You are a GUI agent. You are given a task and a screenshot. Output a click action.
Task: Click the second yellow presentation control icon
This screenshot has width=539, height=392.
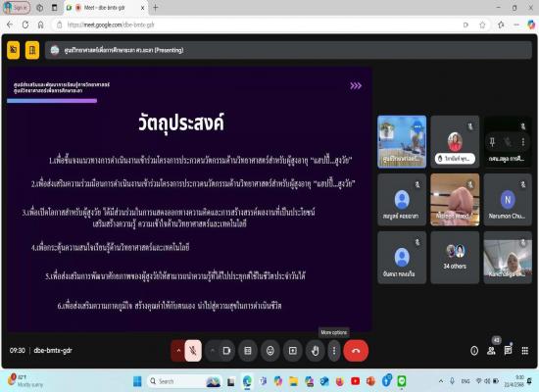point(32,50)
